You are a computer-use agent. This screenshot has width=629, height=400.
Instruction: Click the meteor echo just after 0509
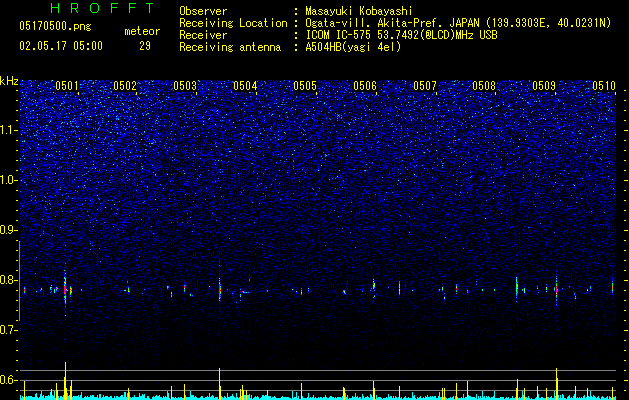pos(556,289)
